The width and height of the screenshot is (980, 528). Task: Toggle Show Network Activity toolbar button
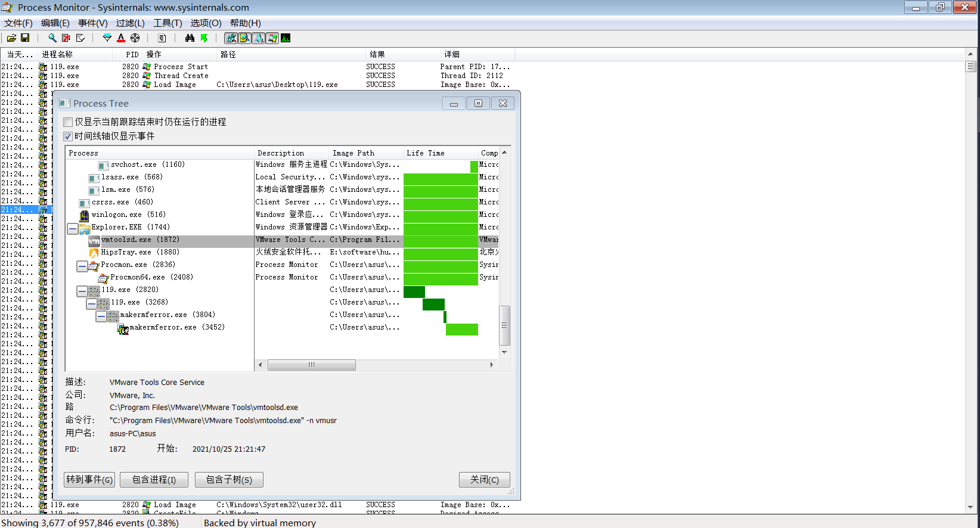click(259, 38)
